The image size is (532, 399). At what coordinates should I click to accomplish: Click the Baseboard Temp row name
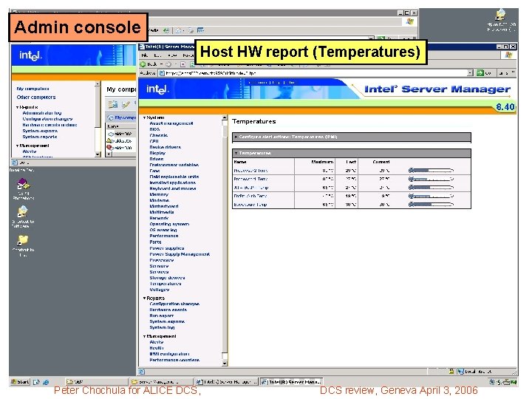point(250,205)
